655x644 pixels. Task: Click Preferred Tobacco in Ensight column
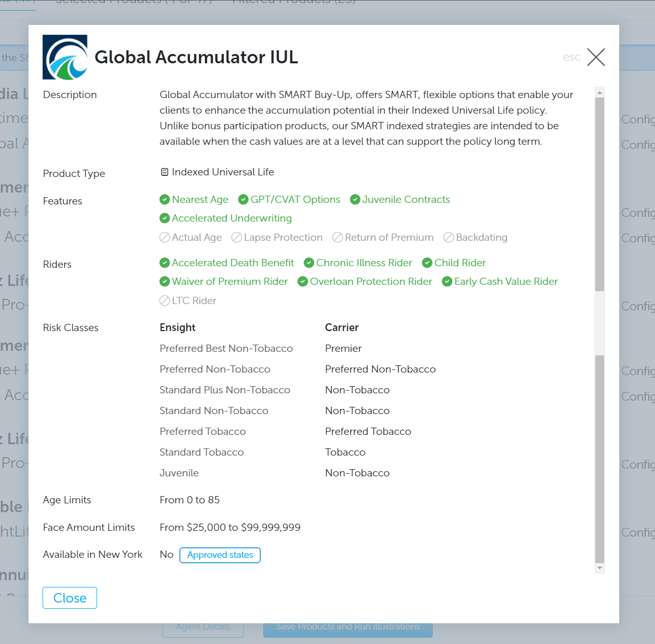coord(202,431)
